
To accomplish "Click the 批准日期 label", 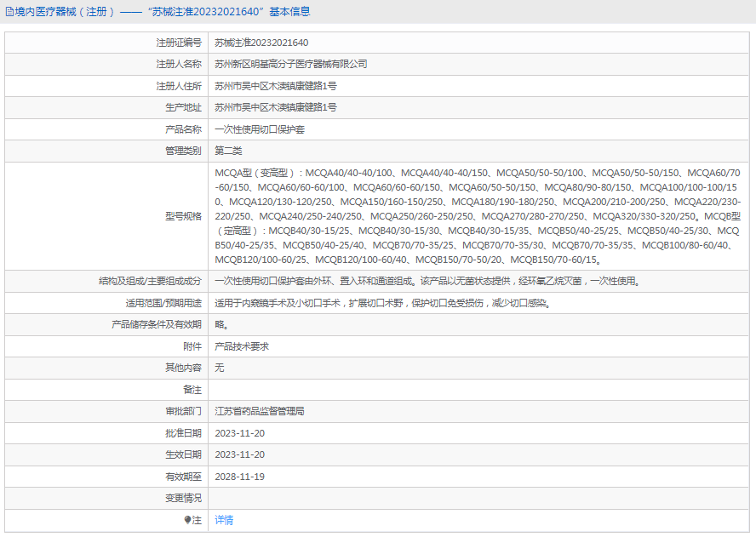I will coord(183,433).
